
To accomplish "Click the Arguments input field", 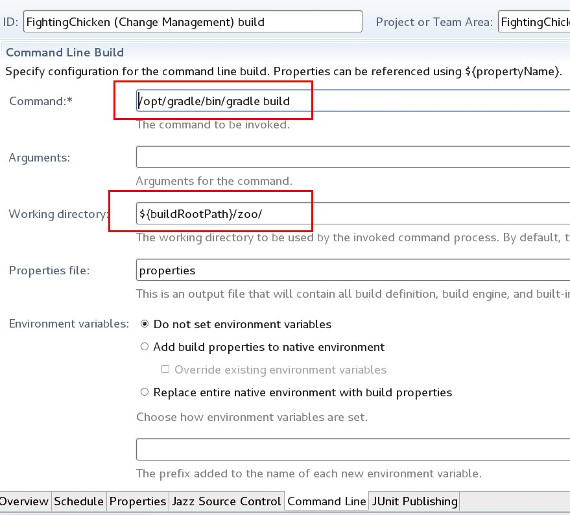I will [353, 157].
